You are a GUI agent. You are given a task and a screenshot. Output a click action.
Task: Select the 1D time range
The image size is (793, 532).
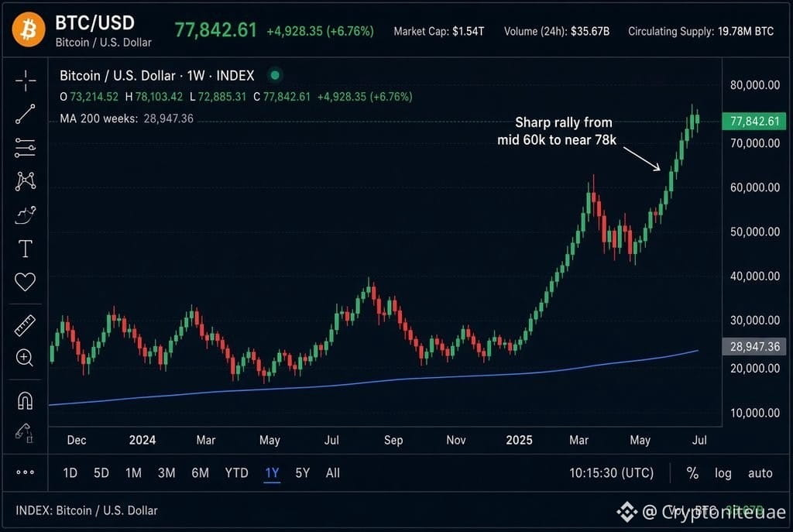(x=70, y=473)
